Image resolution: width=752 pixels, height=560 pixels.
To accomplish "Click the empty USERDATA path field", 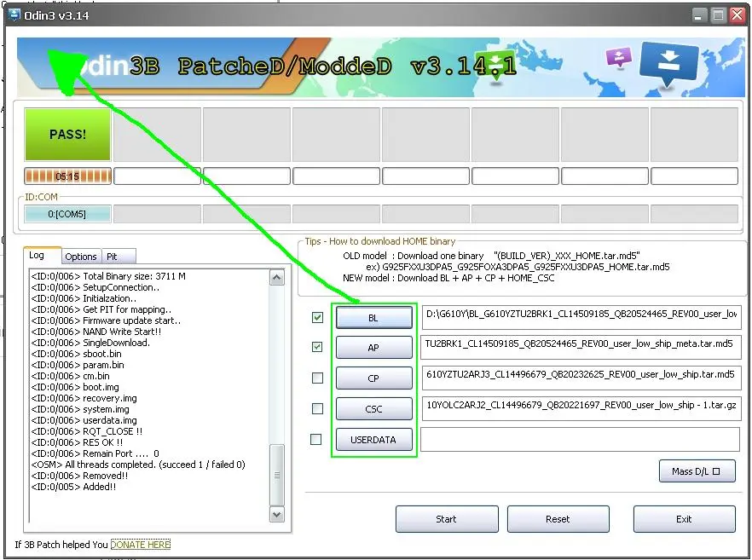I will point(581,440).
